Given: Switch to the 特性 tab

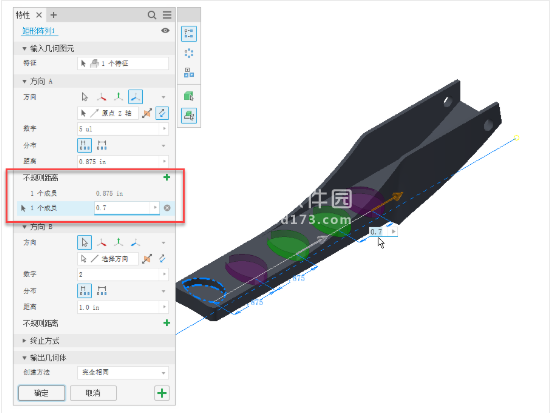Looking at the screenshot, I should tap(23, 15).
